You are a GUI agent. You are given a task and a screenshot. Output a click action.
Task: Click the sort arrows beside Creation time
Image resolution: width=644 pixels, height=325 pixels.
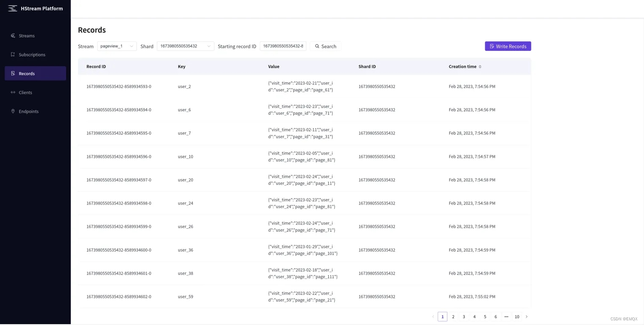480,67
